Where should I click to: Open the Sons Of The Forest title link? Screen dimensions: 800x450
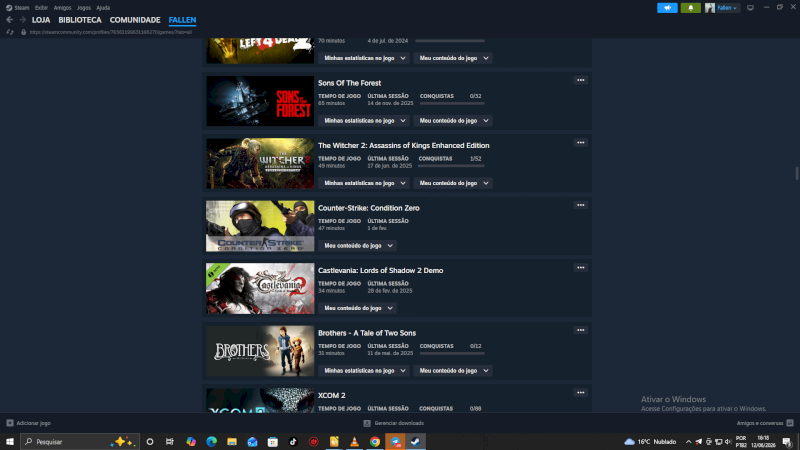349,83
